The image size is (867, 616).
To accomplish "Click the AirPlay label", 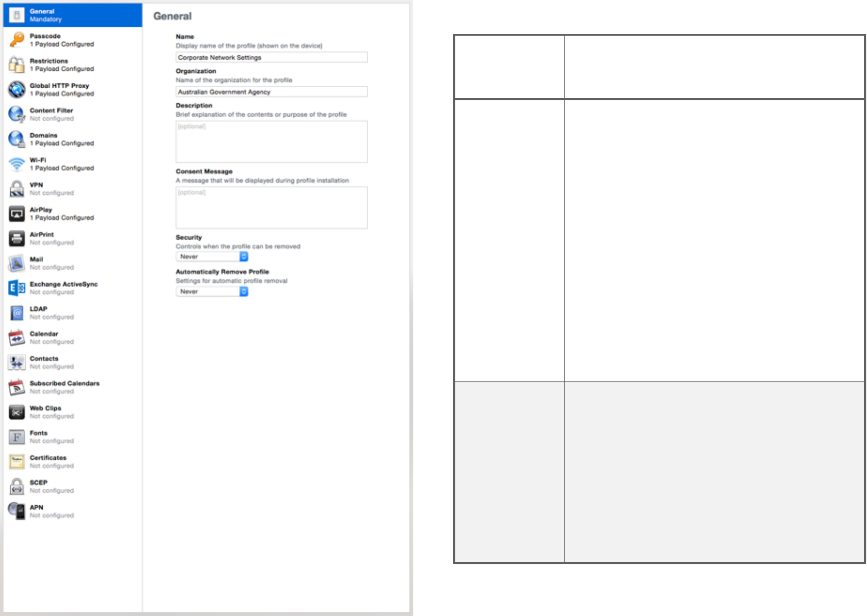I will pyautogui.click(x=41, y=210).
